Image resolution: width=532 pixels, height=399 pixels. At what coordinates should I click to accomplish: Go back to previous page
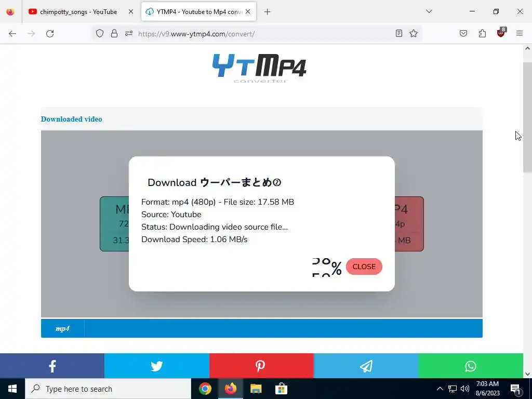click(12, 34)
